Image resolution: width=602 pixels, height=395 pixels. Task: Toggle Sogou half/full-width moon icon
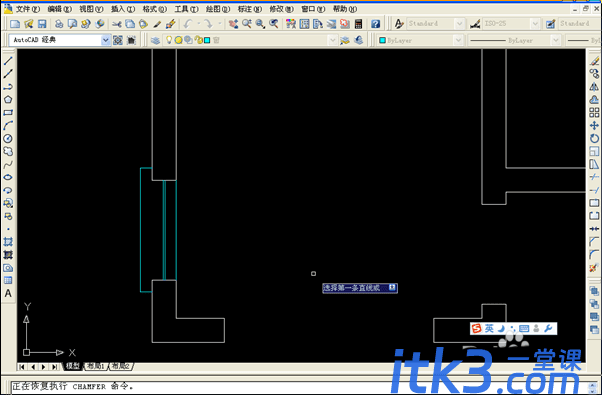coord(501,329)
